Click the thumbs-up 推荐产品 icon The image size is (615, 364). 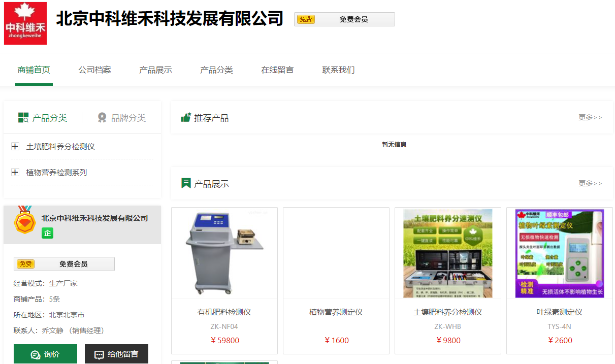tap(186, 117)
